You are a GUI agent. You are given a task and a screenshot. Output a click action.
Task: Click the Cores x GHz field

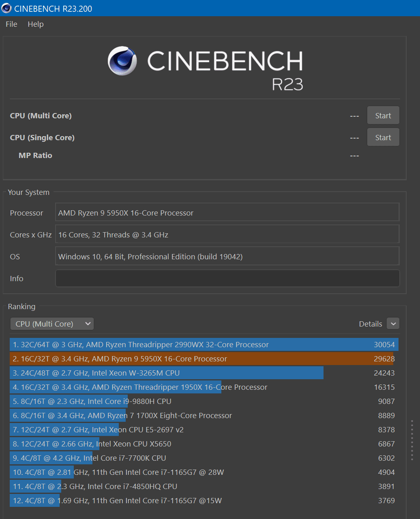pos(227,235)
